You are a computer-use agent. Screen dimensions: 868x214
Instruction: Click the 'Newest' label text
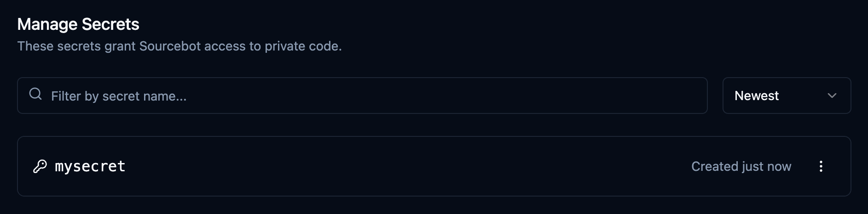pos(757,96)
